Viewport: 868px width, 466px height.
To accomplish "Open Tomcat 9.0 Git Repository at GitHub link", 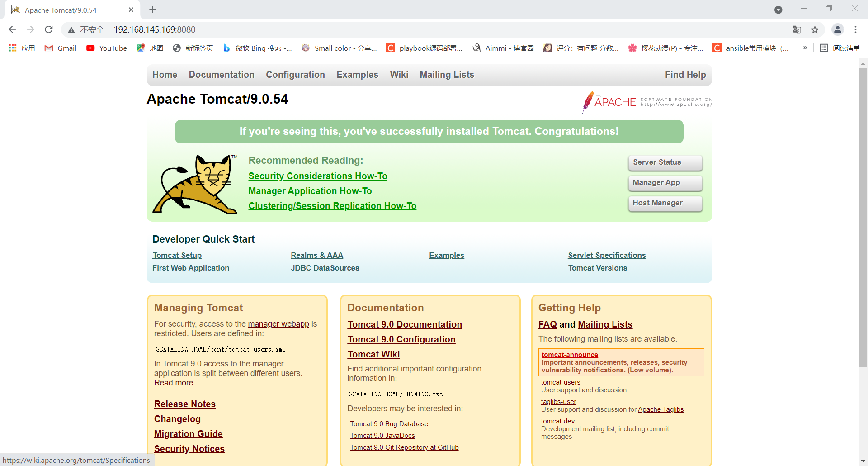I will pyautogui.click(x=404, y=447).
